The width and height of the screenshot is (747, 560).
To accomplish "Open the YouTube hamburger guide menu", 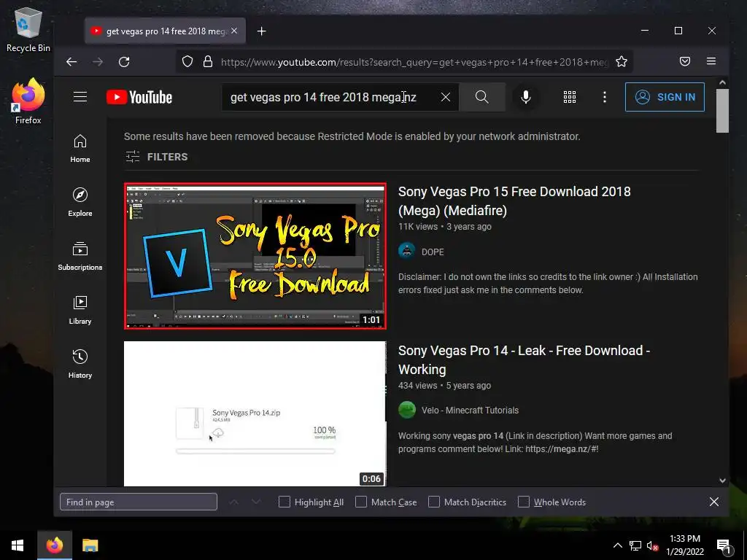I will (80, 97).
